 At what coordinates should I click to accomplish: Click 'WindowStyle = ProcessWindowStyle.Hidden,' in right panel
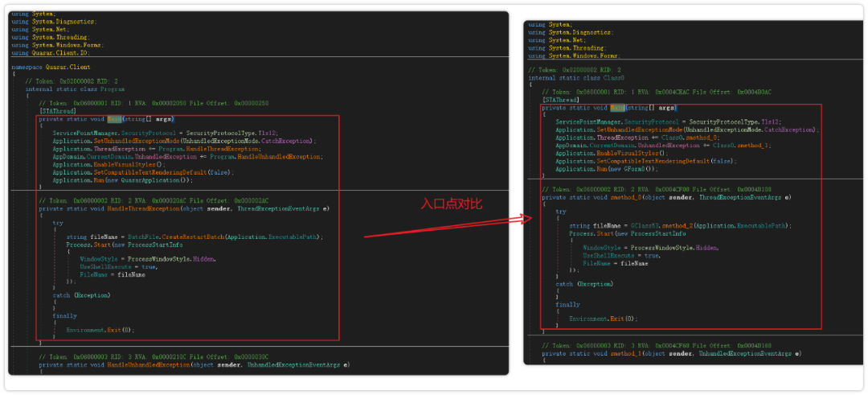click(x=651, y=248)
